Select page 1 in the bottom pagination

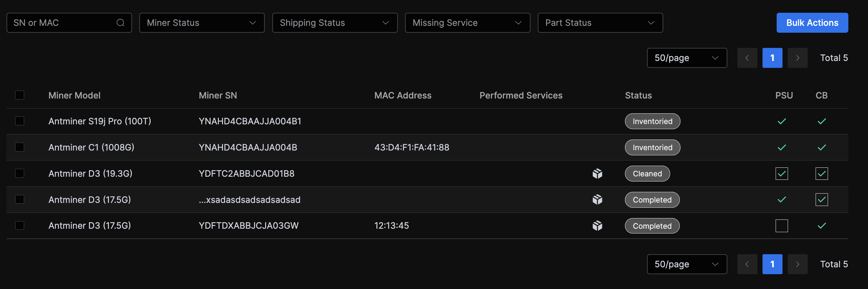773,264
